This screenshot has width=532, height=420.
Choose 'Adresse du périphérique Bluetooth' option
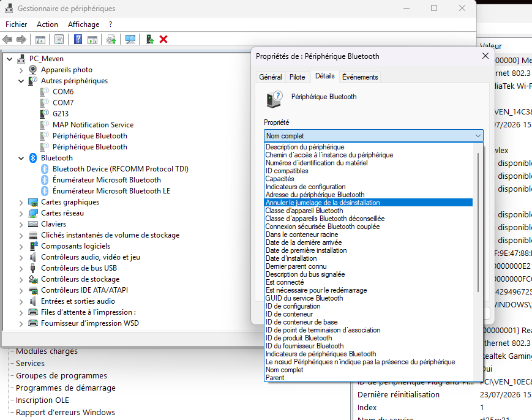[369, 195]
